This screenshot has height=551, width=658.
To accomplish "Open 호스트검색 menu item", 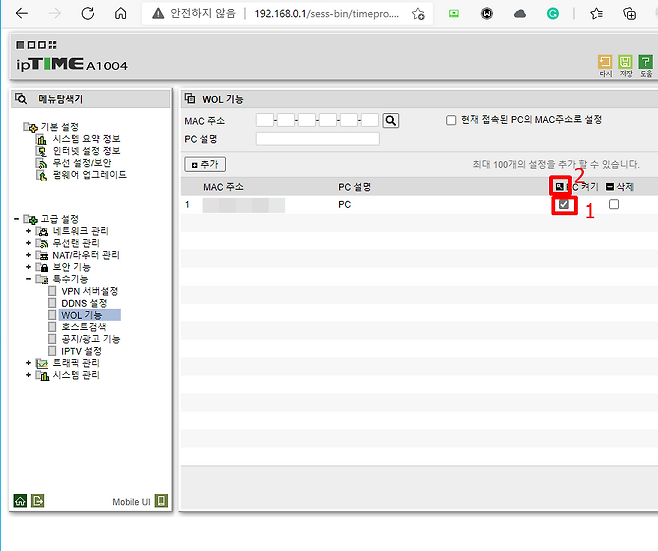I will [84, 327].
